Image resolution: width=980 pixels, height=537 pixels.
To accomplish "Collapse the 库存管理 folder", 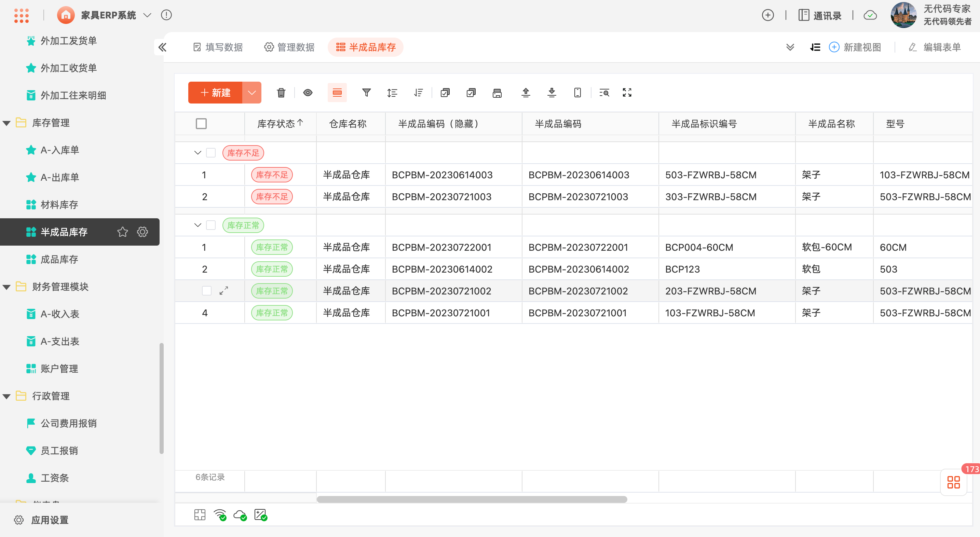I will coord(6,123).
